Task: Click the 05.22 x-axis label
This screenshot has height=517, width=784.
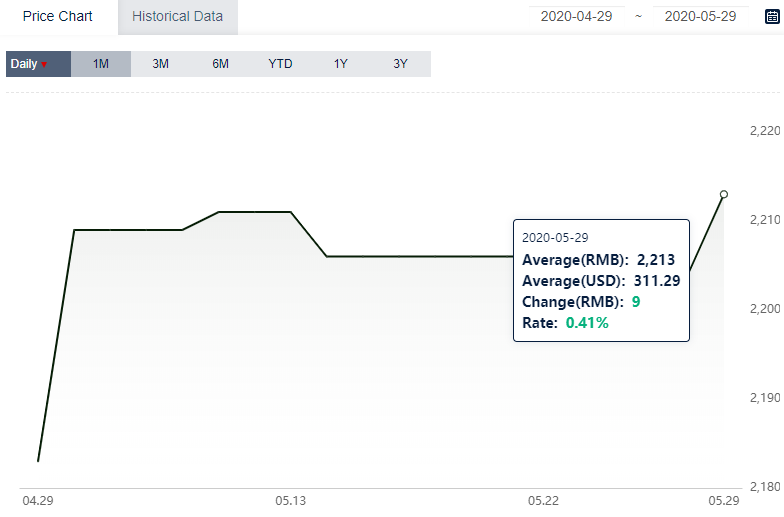Action: click(x=544, y=501)
